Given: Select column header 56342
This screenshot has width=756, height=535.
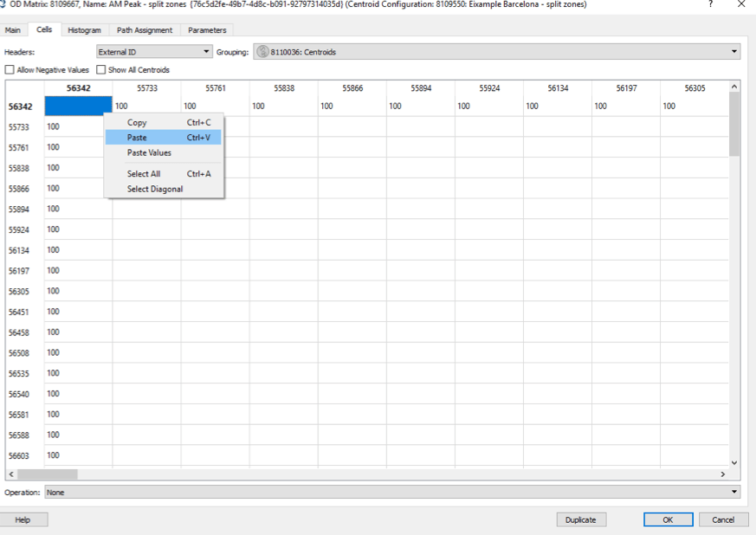Looking at the screenshot, I should point(79,88).
